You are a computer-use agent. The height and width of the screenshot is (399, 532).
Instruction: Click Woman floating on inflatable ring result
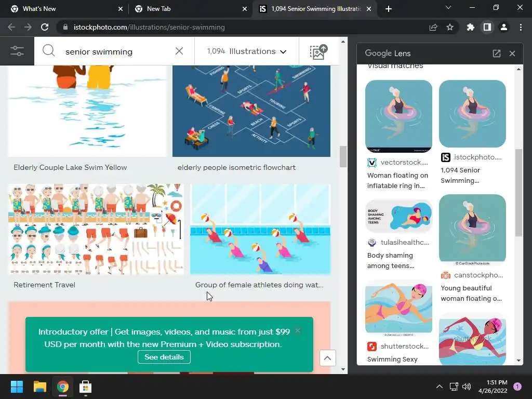[x=397, y=180]
